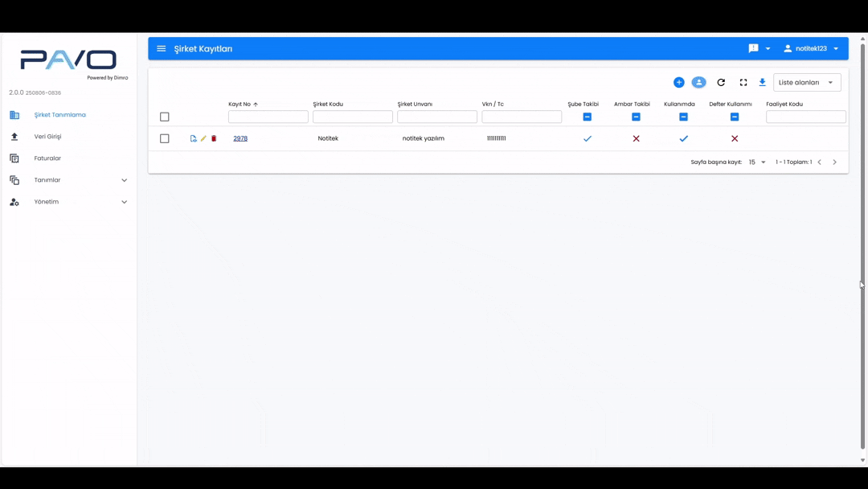
Task: Click the pencil edit icon for Notitek row
Action: [x=203, y=138]
